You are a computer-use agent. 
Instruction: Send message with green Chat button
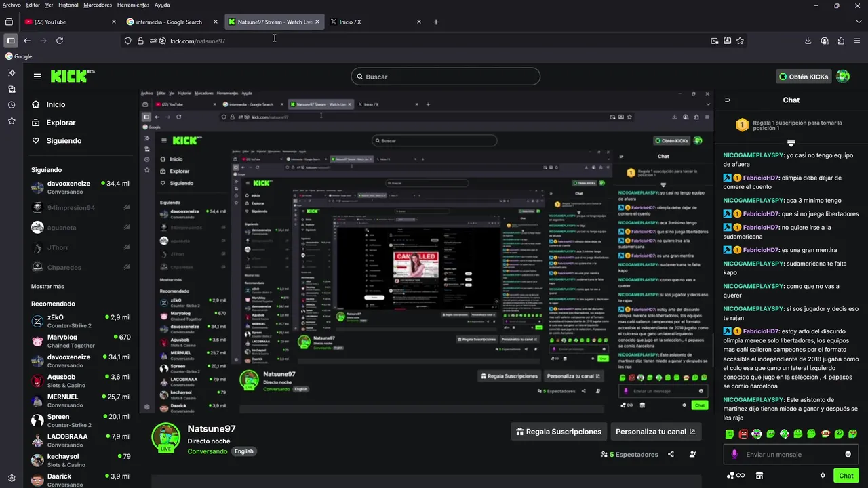846,476
